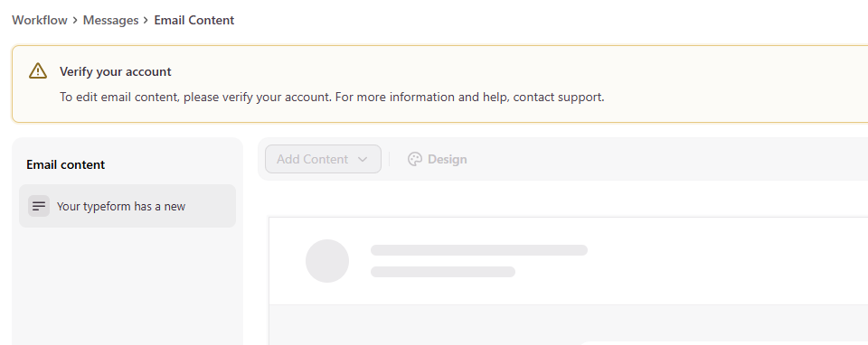Click the round avatar placeholder in preview
The height and width of the screenshot is (345, 868).
[x=327, y=261]
